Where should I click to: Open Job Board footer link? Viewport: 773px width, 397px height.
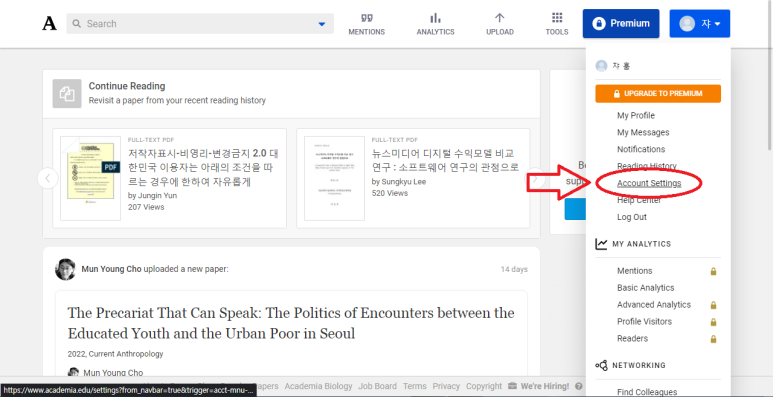click(378, 386)
